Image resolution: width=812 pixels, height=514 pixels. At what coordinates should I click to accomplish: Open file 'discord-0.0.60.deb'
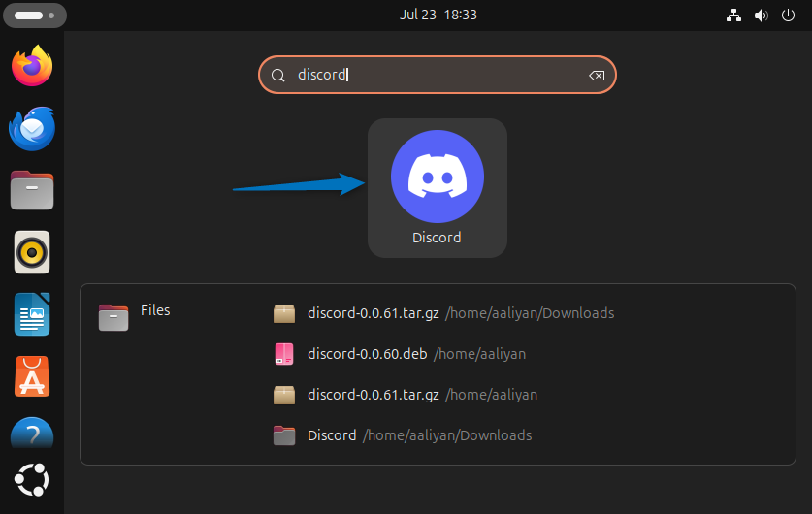click(x=367, y=354)
